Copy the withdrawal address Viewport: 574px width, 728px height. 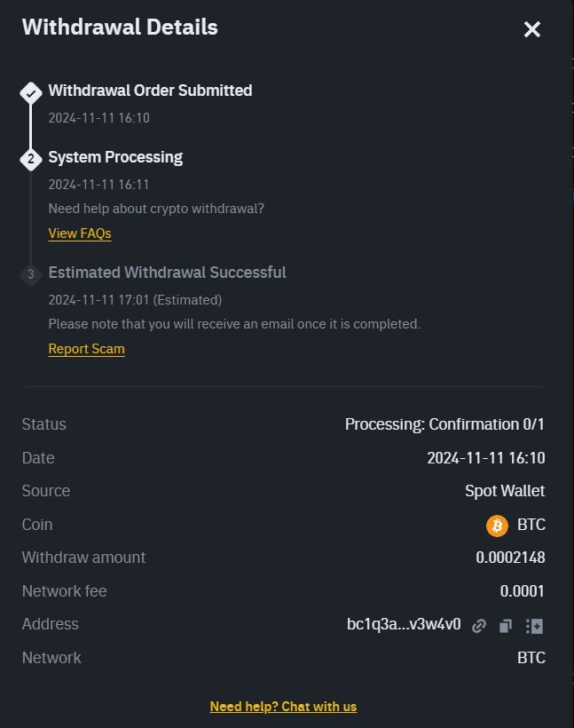point(506,626)
